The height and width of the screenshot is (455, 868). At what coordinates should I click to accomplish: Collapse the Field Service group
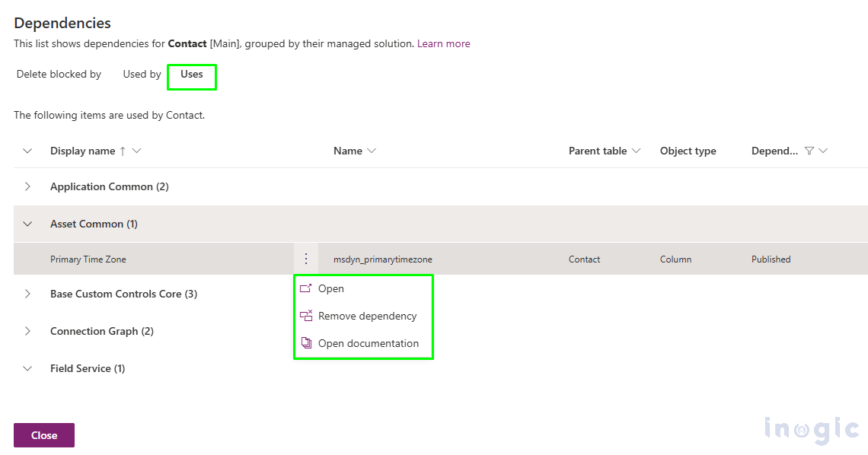28,368
